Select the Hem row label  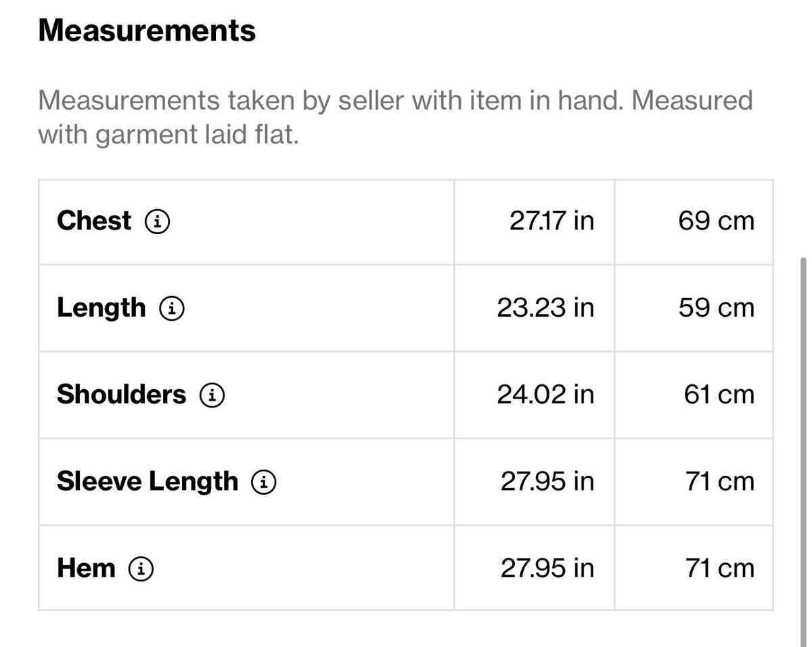pyautogui.click(x=86, y=568)
